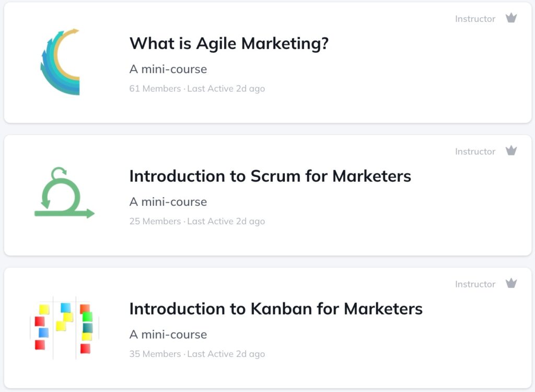Open Introduction to Scrum for Marketers
This screenshot has width=535, height=392.
(270, 176)
